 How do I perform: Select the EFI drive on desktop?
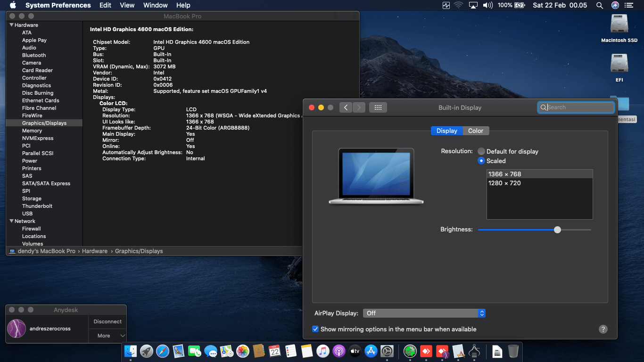click(619, 68)
